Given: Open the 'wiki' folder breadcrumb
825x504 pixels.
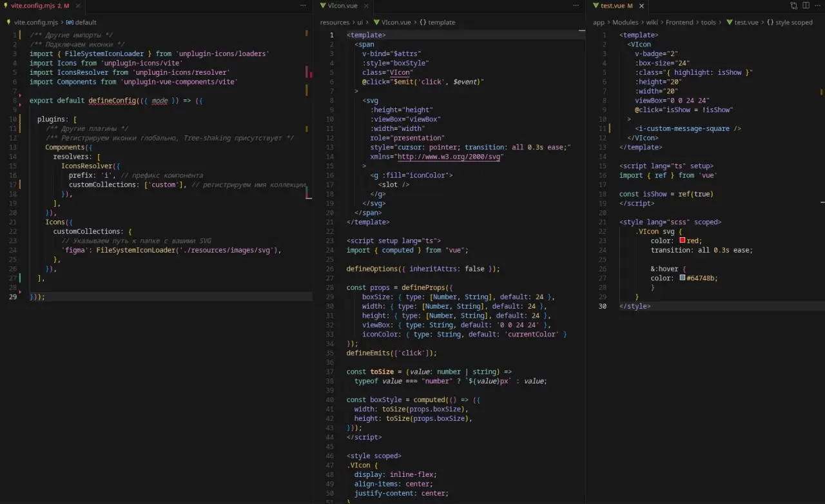Looking at the screenshot, I should click(x=652, y=22).
